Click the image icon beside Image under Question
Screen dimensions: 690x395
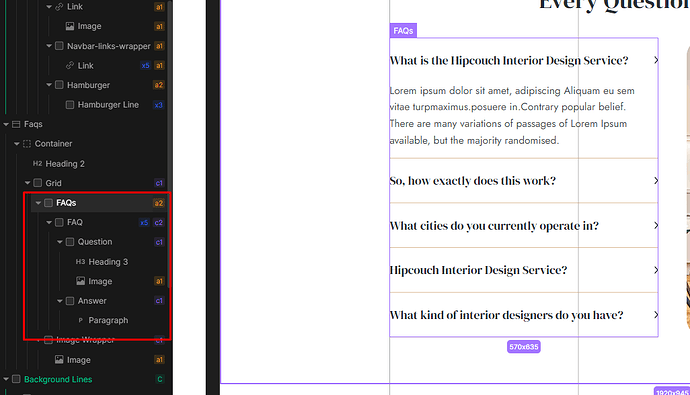click(81, 281)
